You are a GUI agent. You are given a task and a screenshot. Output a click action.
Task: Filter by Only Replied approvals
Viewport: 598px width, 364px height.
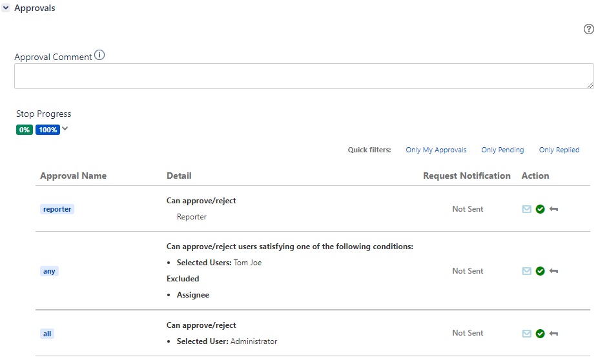click(x=559, y=150)
